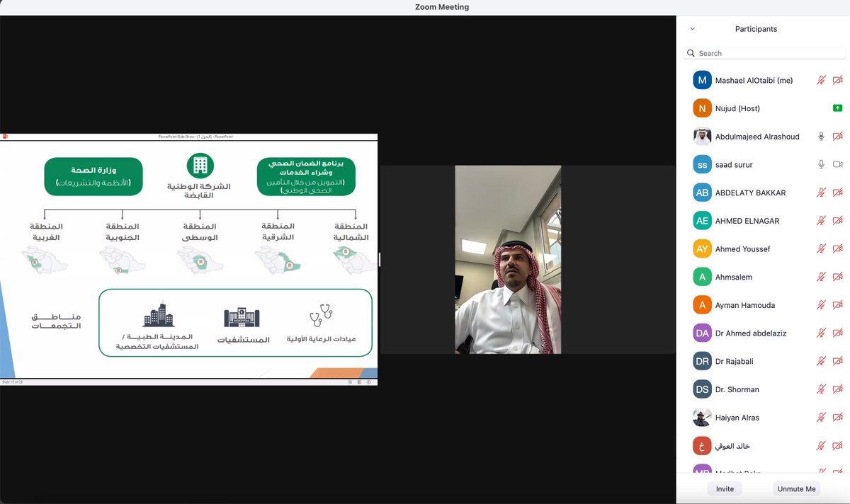Click camera-off icon for Haiyan Alras
Viewport: 850px width, 504px height.
[x=837, y=417]
